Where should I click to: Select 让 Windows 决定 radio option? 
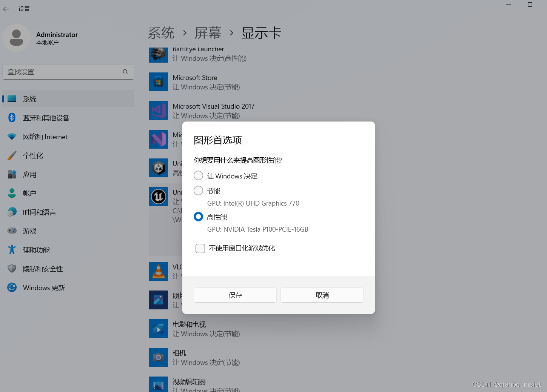point(198,176)
